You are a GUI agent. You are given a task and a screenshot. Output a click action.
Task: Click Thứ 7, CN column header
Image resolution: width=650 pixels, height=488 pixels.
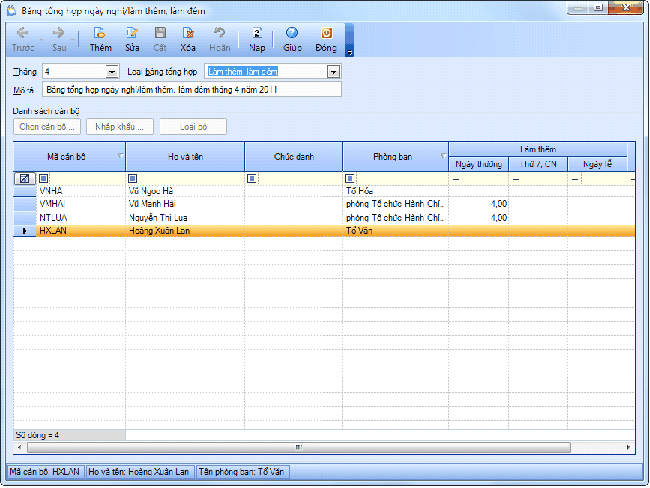coord(538,164)
